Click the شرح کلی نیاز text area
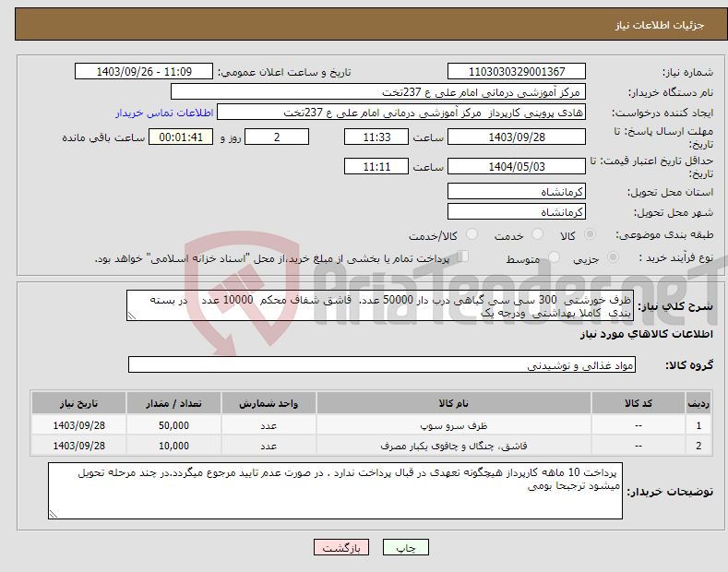Screen dimensions: 728x572 point(380,305)
